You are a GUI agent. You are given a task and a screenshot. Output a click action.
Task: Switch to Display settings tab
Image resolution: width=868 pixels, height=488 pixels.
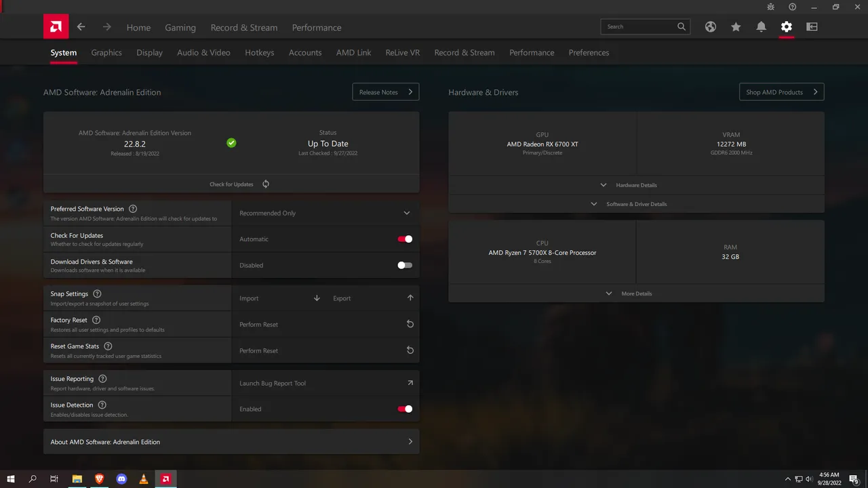[149, 52]
